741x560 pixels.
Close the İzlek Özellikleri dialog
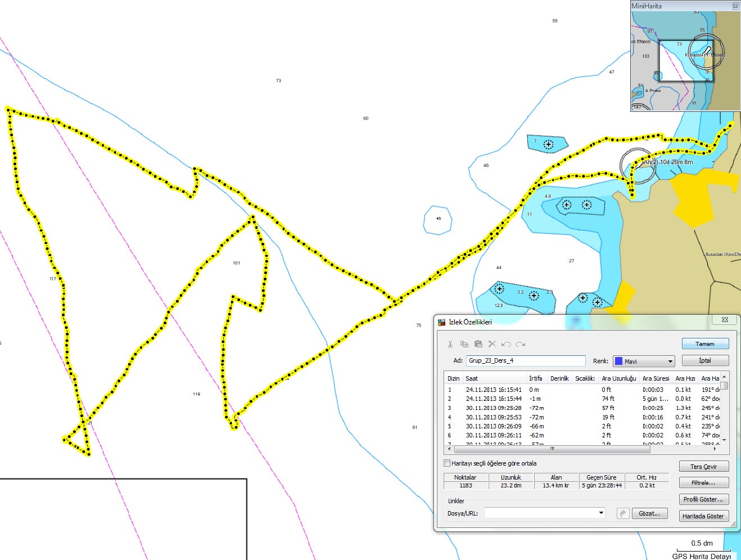click(725, 319)
